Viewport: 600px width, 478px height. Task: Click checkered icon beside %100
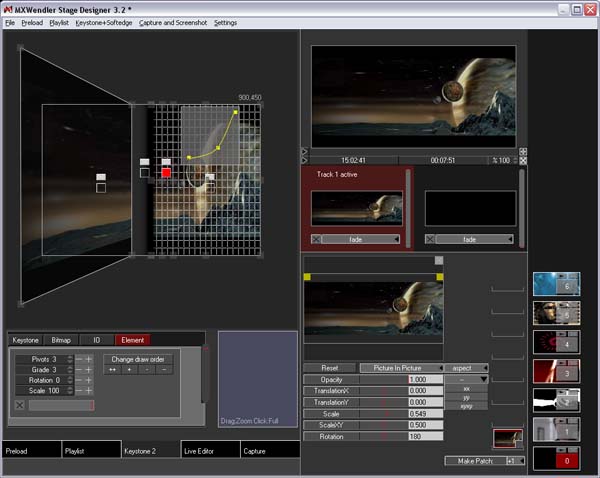coord(523,160)
